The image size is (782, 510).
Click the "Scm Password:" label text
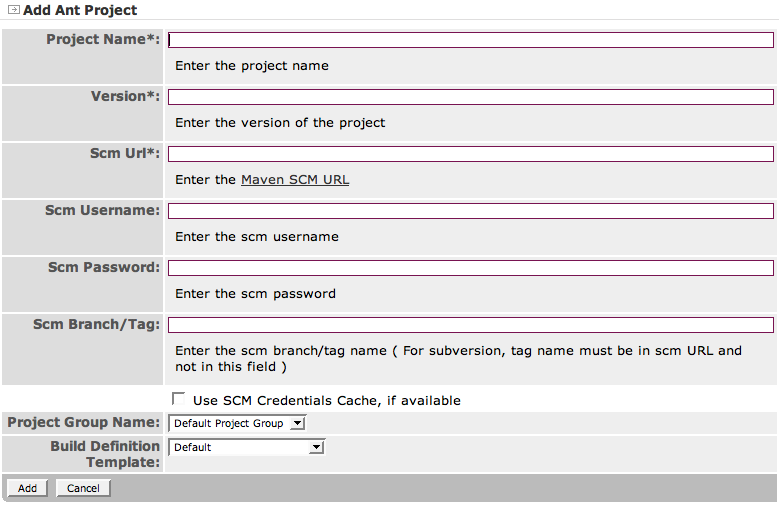pos(104,267)
